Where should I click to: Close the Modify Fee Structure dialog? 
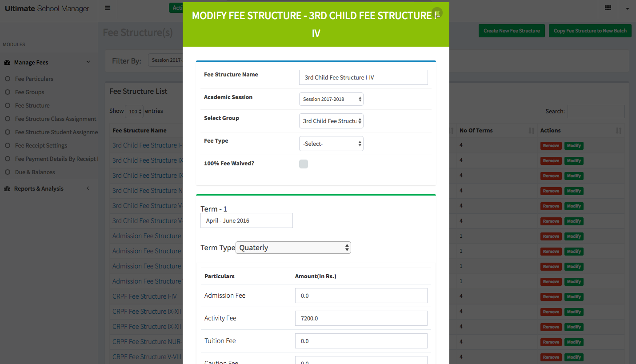pyautogui.click(x=437, y=12)
